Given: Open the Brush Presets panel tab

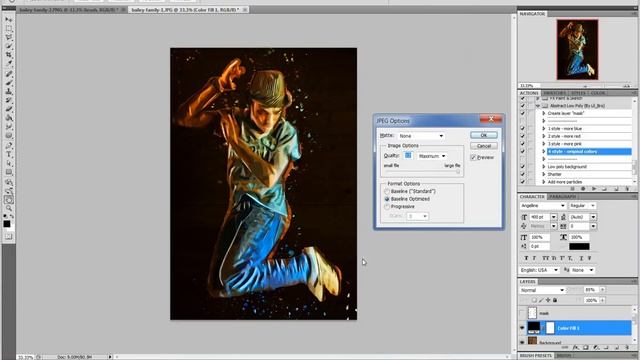Looking at the screenshot, I should pyautogui.click(x=536, y=356).
